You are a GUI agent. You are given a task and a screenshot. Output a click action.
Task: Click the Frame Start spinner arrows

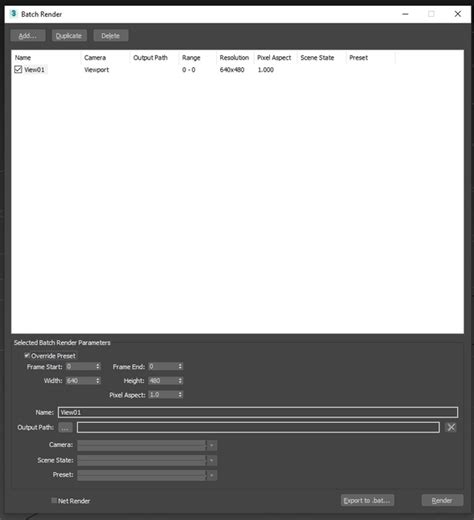click(x=98, y=366)
